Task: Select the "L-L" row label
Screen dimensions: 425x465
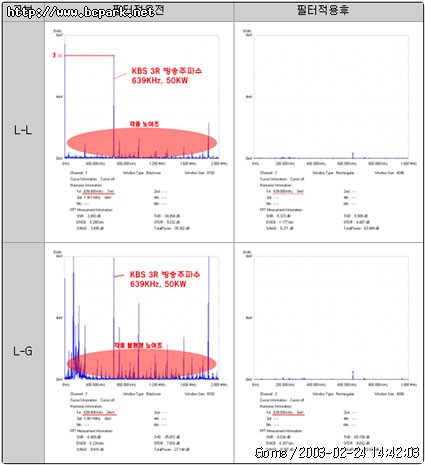Action: coord(23,130)
